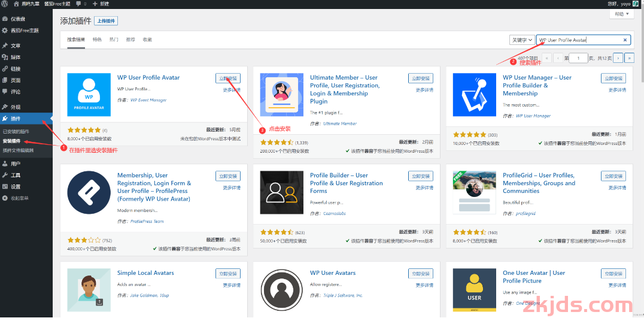Open the 用户 person icon
This screenshot has width=644, height=324.
(5, 163)
